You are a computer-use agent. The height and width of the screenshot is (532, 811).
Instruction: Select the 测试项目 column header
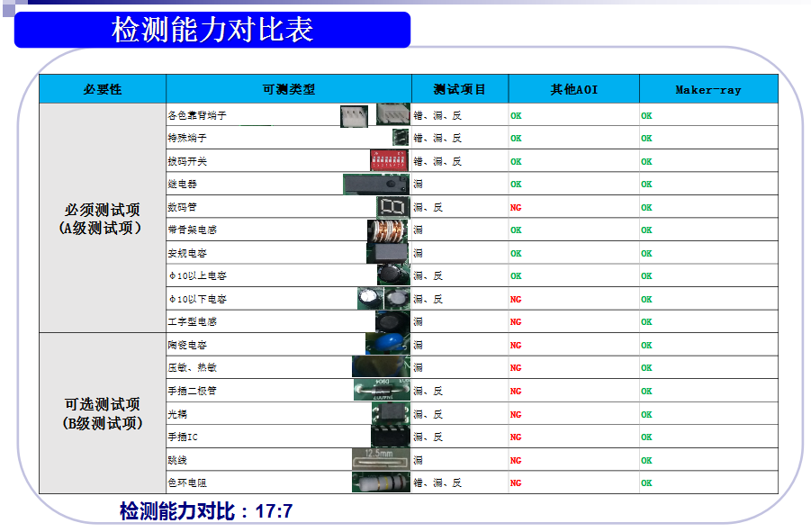[459, 89]
